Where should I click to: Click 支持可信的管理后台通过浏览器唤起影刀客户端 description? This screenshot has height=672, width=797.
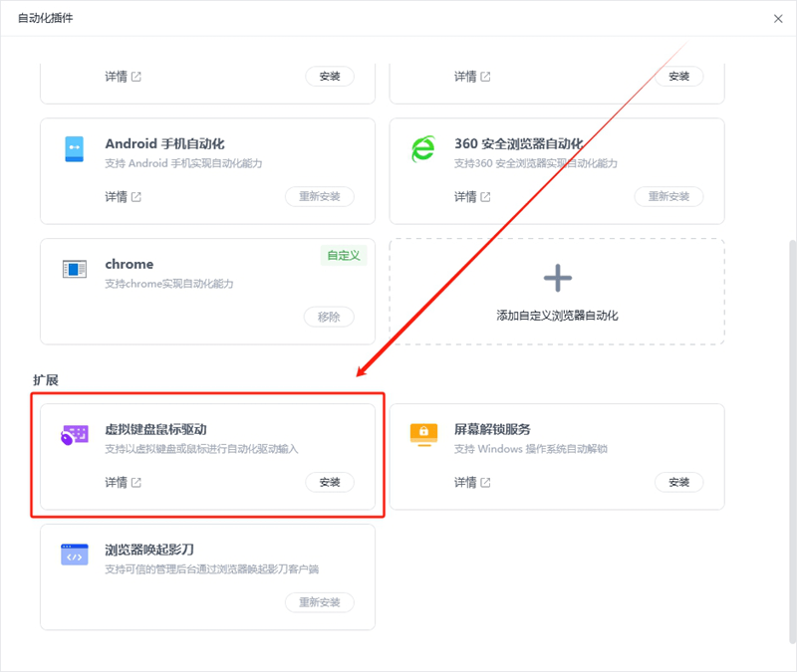[x=212, y=569]
